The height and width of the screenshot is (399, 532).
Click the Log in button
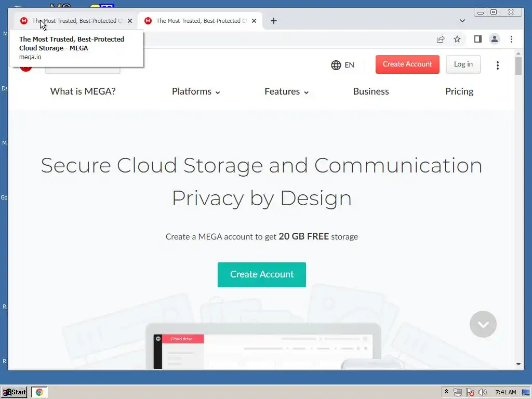pos(463,64)
